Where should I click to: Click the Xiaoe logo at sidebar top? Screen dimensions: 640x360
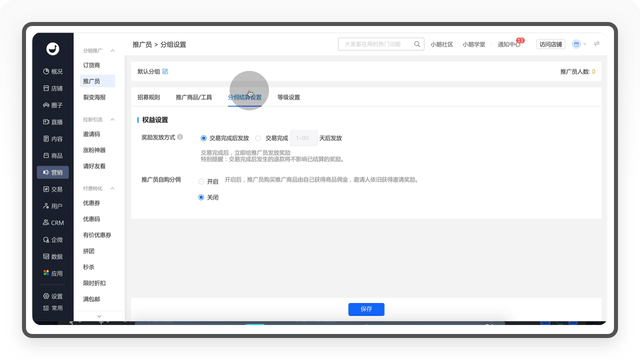click(53, 49)
